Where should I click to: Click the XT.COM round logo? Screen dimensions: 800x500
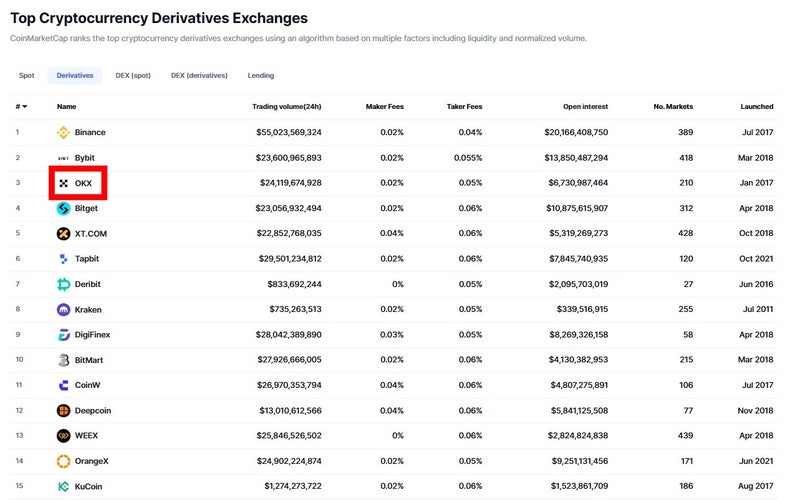[x=63, y=234]
